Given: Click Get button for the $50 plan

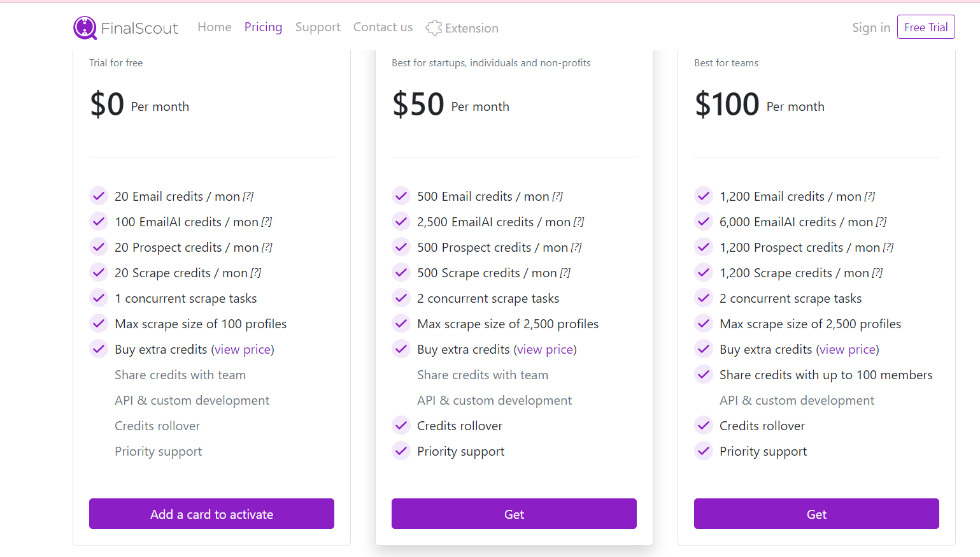Looking at the screenshot, I should 514,514.
